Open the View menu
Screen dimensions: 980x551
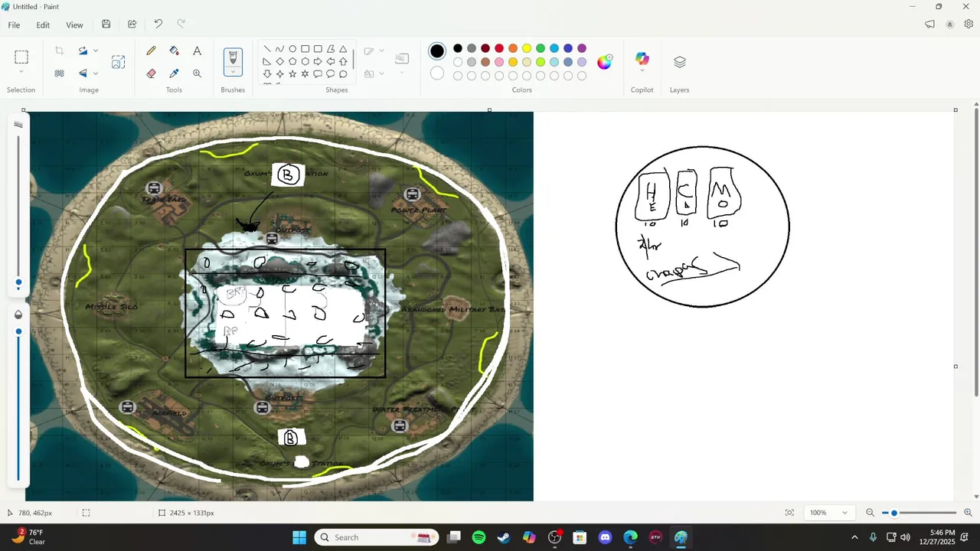(x=74, y=24)
